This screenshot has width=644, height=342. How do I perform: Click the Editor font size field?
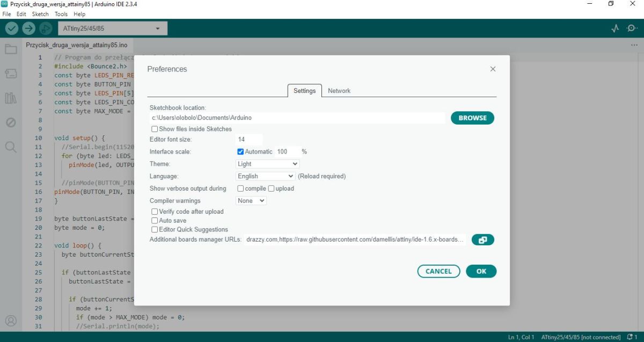pyautogui.click(x=249, y=140)
